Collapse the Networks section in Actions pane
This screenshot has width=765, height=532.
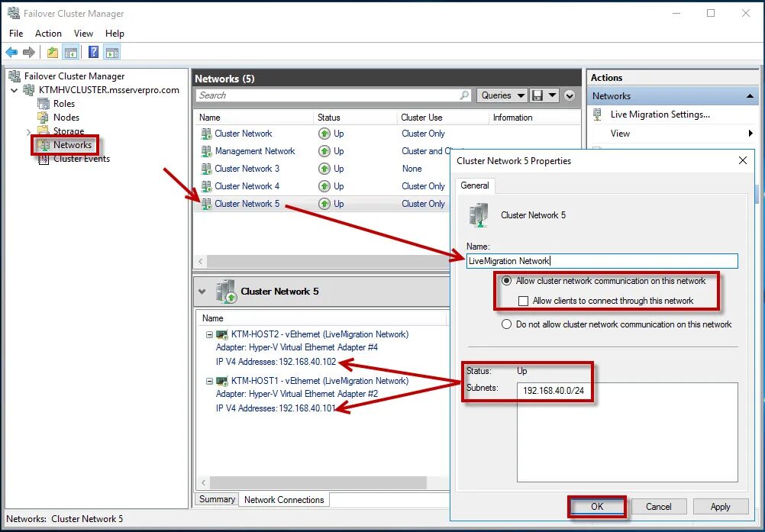pos(750,96)
